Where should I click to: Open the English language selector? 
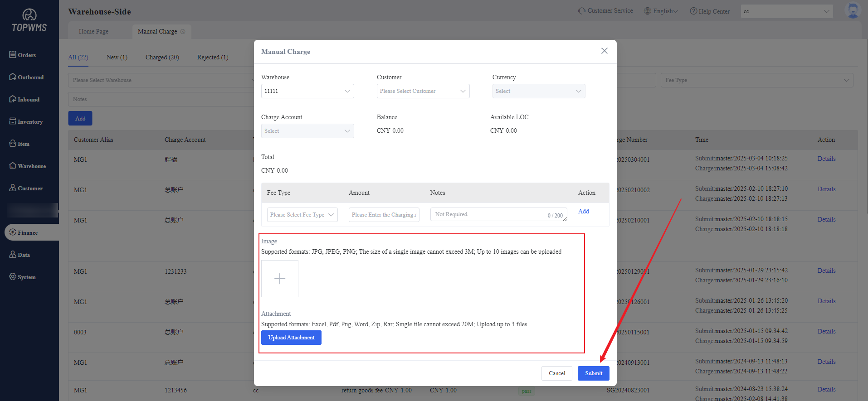661,11
